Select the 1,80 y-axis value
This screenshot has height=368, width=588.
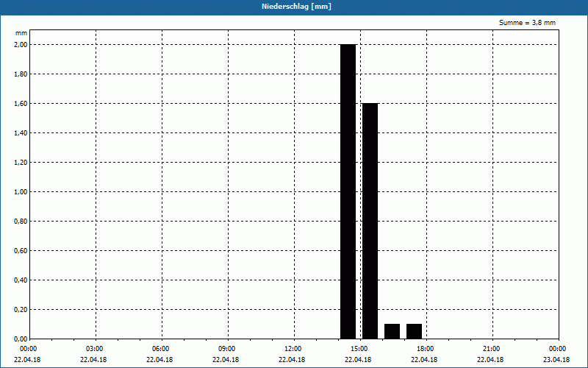click(x=21, y=74)
